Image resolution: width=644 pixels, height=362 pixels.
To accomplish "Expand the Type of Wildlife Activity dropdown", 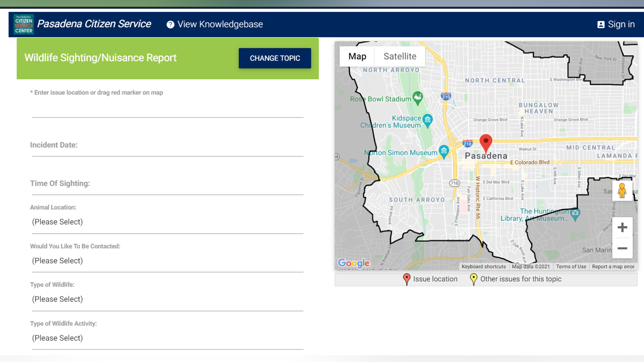I will [167, 338].
